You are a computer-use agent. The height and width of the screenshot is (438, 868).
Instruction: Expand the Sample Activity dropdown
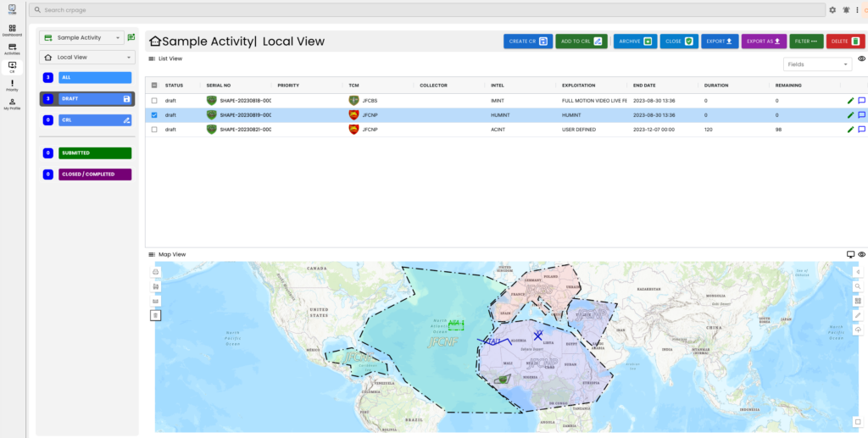(x=82, y=38)
